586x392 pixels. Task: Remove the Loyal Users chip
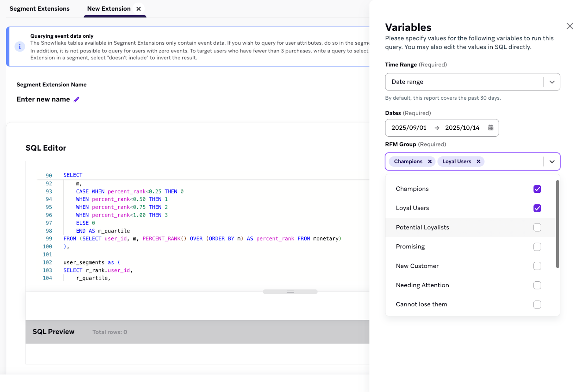pos(478,162)
